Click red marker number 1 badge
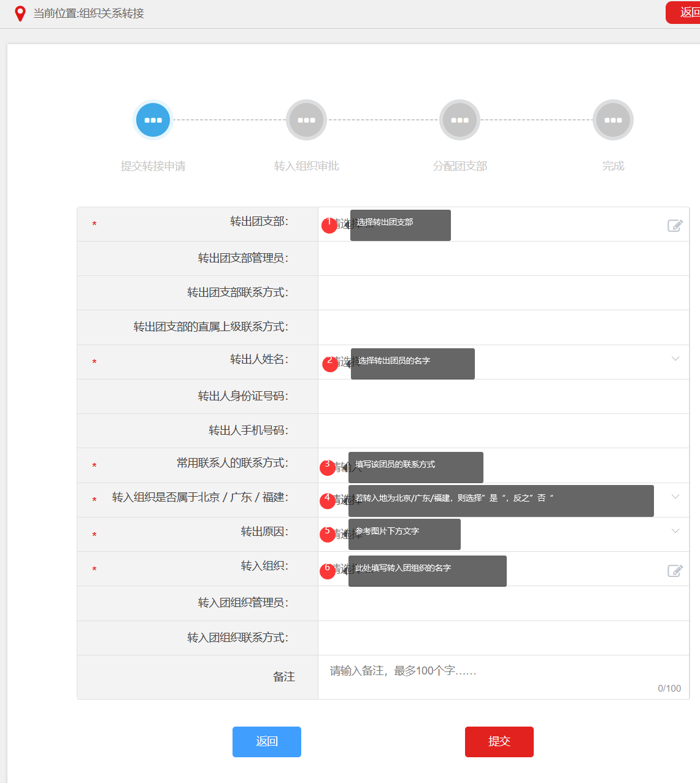This screenshot has height=783, width=700. [x=329, y=225]
